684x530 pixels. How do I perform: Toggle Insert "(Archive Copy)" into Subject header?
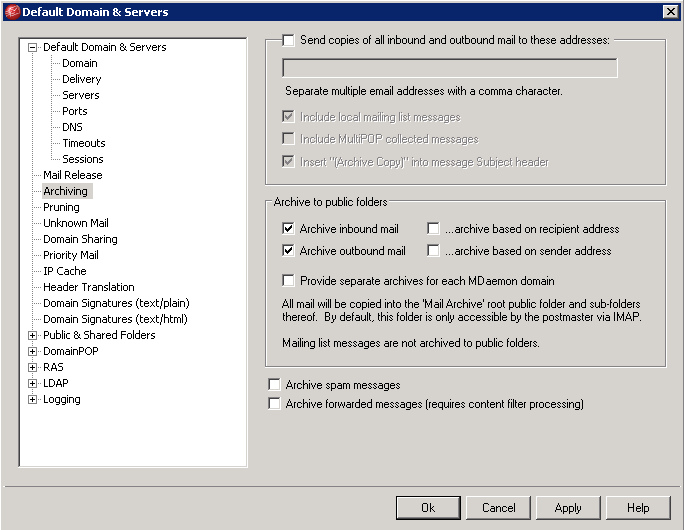288,162
